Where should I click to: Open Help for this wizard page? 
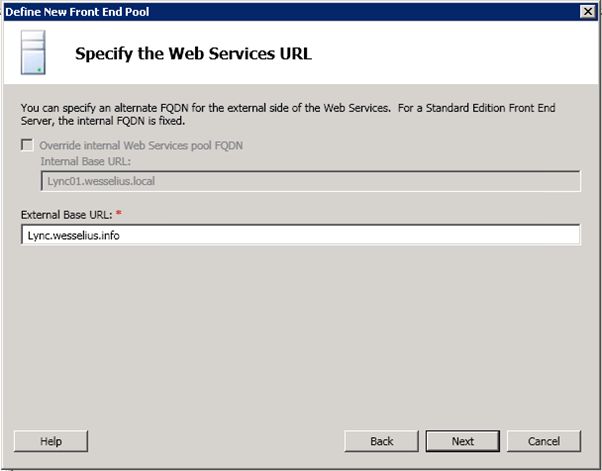pyautogui.click(x=50, y=441)
